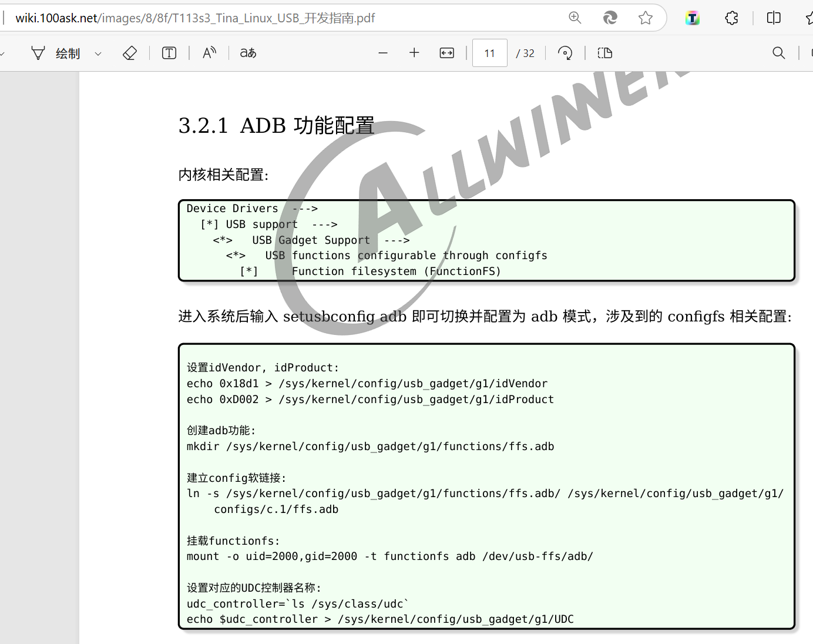The image size is (813, 644).
Task: Select the Draw (绘制) pen tool
Action: tap(55, 53)
